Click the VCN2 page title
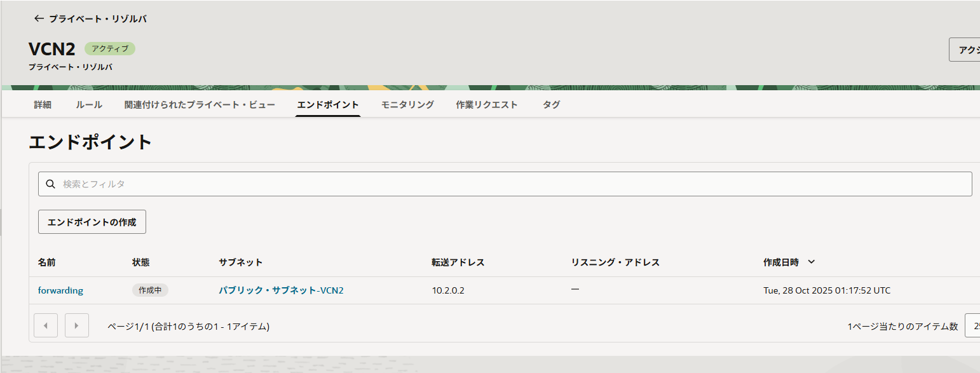 (x=52, y=49)
